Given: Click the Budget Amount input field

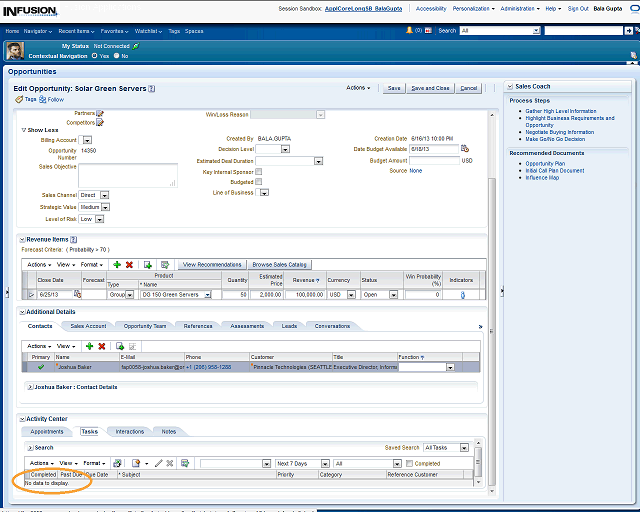Looking at the screenshot, I should [434, 160].
